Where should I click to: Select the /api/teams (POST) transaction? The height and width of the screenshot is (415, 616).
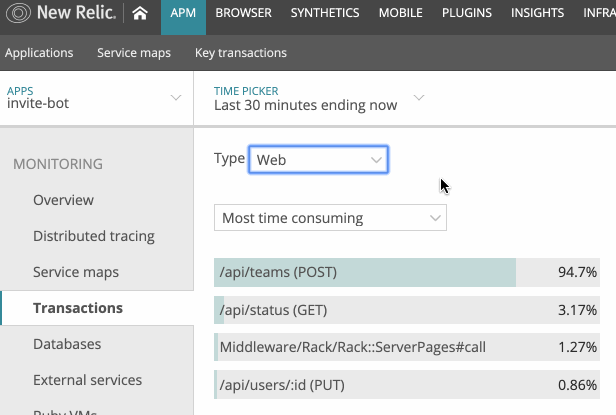[x=407, y=272]
